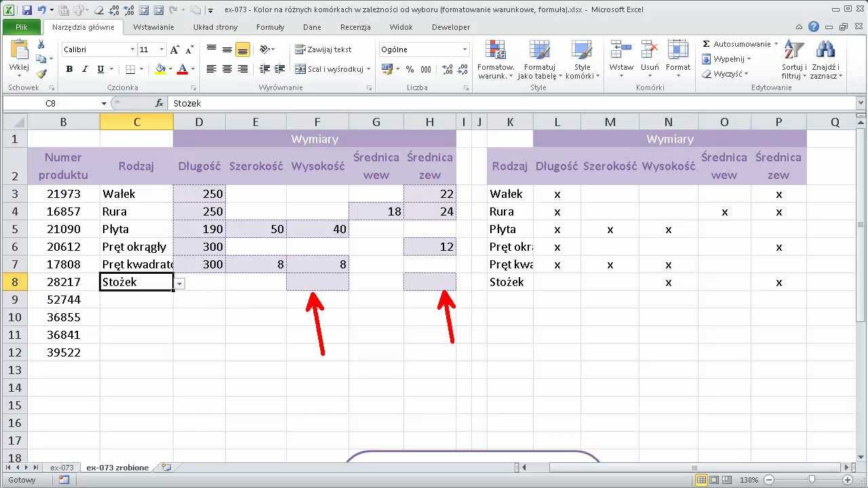Switch to the Wstawianie ribbon tab
Viewport: 868px width, 488px height.
[x=153, y=27]
